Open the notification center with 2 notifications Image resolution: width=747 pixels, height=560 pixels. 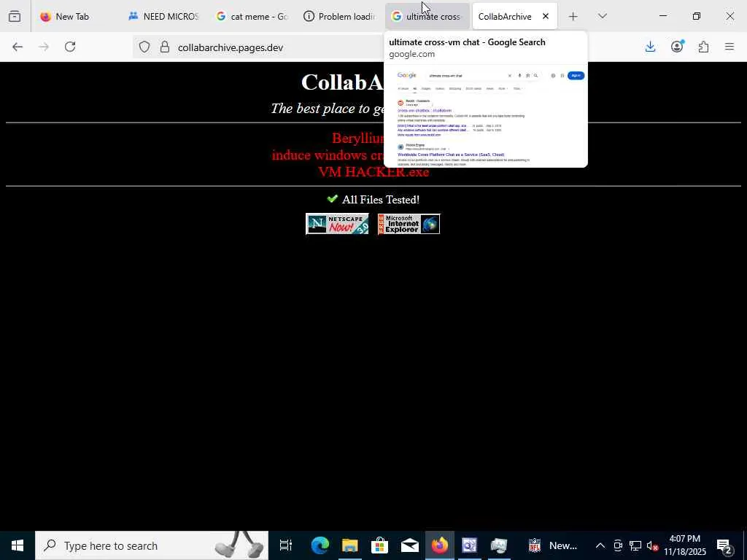[724, 545]
